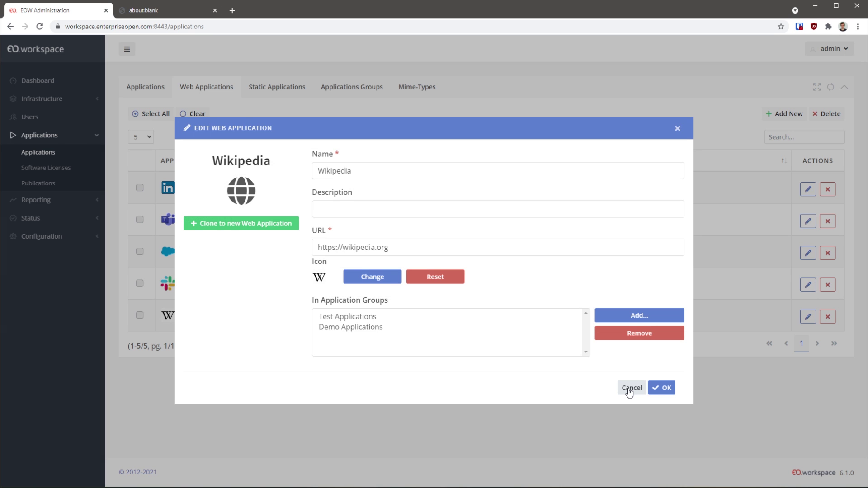This screenshot has width=868, height=488.
Task: Open the admin user dropdown
Action: pos(829,49)
